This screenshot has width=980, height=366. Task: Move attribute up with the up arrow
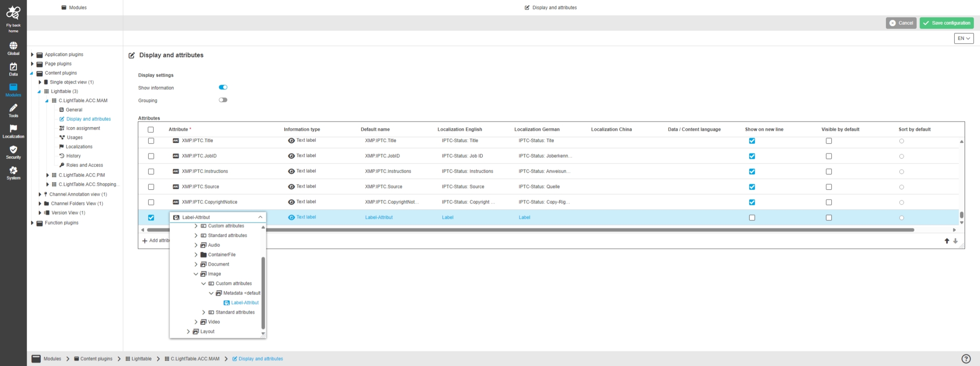(946, 241)
